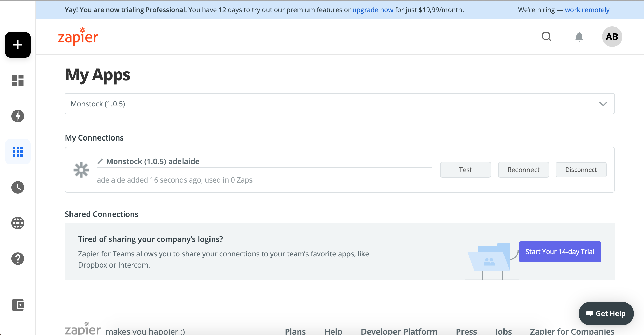The width and height of the screenshot is (644, 335).
Task: Open the wallet billing icon in sidebar
Action: click(18, 305)
